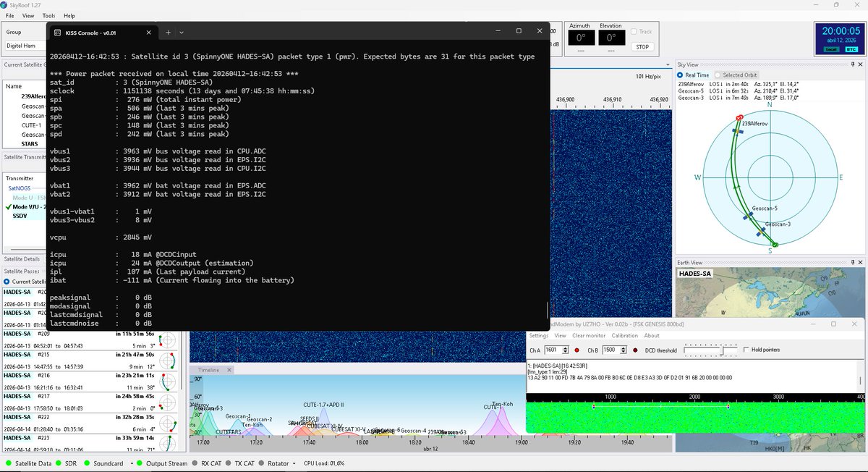Select STARS in satellite list
Image resolution: width=868 pixels, height=472 pixels.
coord(30,143)
